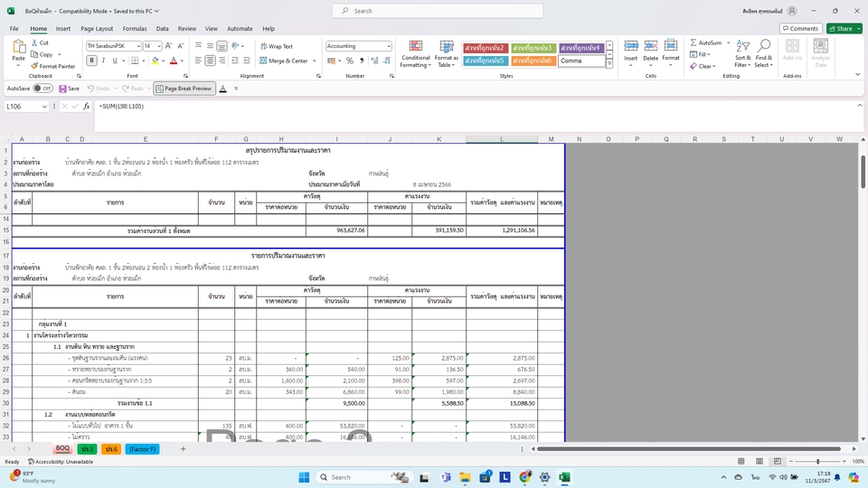The image size is (868, 488).
Task: Open Conditional Formatting
Action: (x=416, y=53)
